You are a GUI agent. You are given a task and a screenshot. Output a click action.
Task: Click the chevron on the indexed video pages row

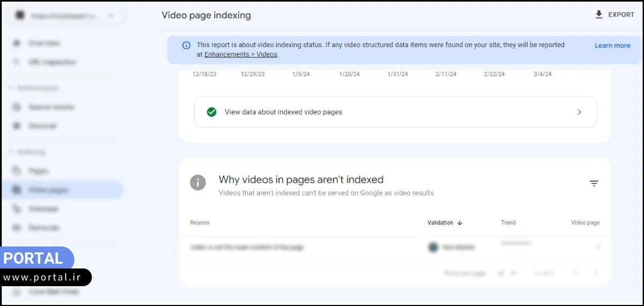[579, 112]
